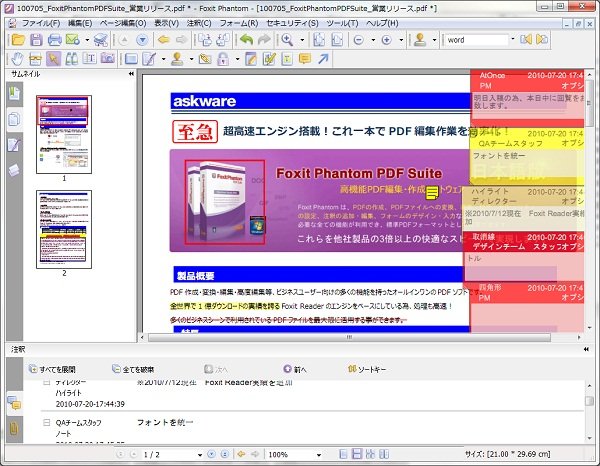600x466 pixels.
Task: Open the search box dropdown arrow
Action: [513, 39]
